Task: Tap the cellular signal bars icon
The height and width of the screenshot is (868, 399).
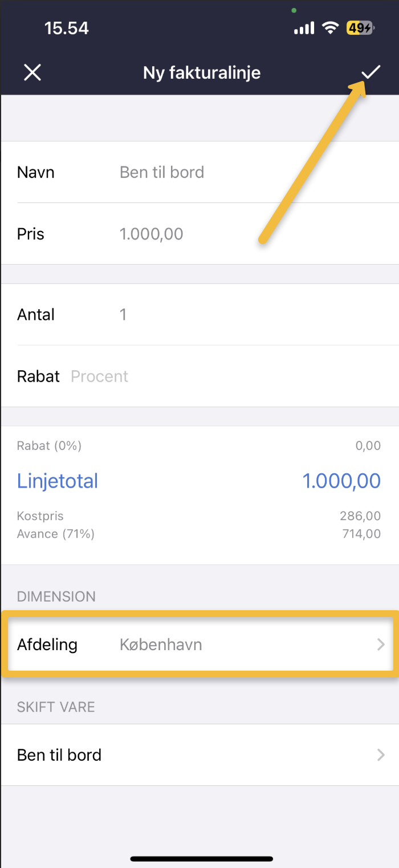Action: [x=304, y=28]
